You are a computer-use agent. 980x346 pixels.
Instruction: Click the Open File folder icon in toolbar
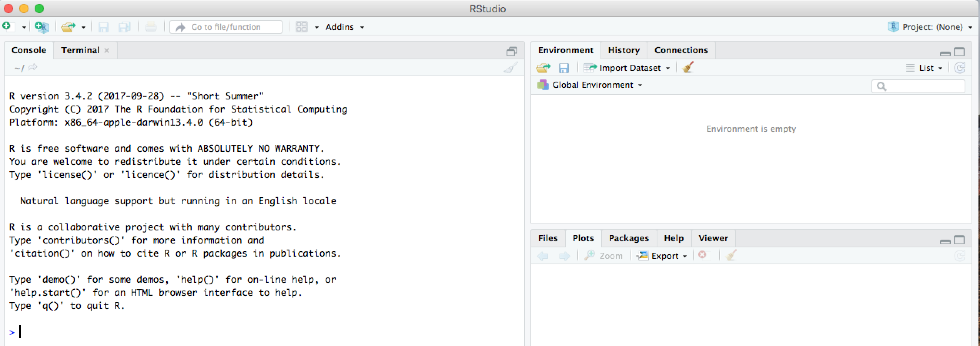tap(69, 27)
